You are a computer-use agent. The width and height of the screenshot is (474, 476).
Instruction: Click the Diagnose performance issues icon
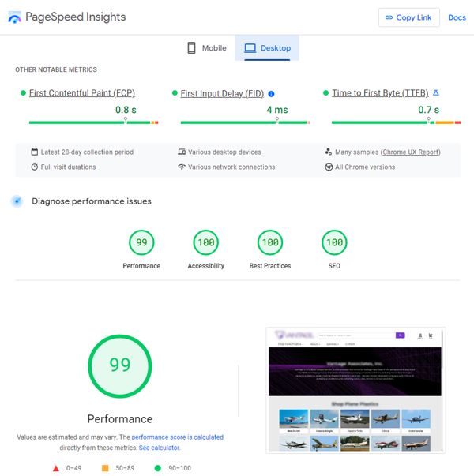[x=17, y=201]
